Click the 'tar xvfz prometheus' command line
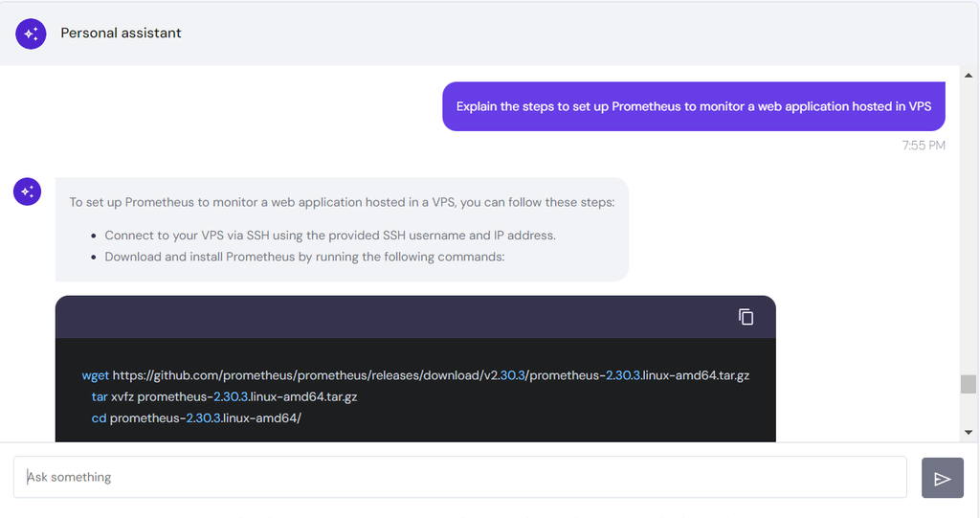The image size is (980, 518). click(x=224, y=396)
